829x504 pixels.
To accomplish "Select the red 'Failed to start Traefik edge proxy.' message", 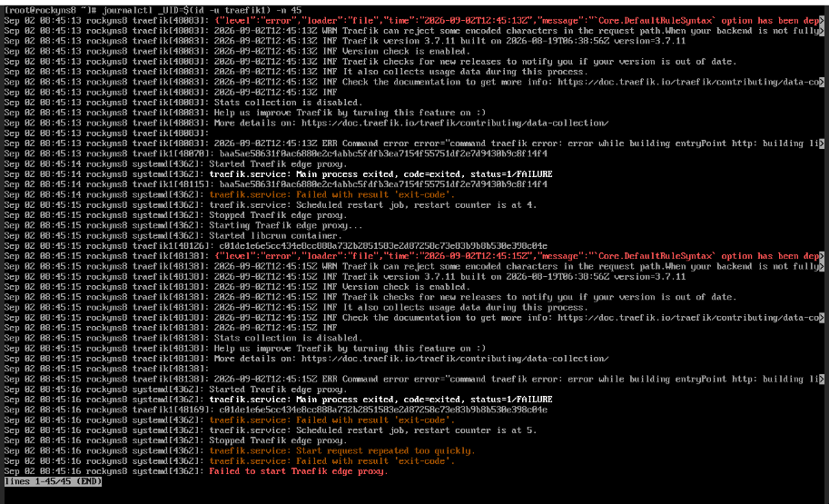I will coord(298,471).
